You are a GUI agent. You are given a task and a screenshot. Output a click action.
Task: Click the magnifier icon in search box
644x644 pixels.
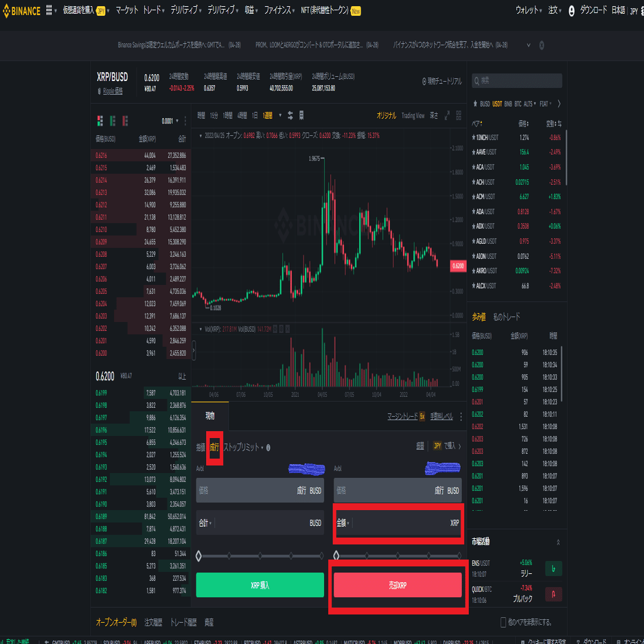(x=477, y=81)
